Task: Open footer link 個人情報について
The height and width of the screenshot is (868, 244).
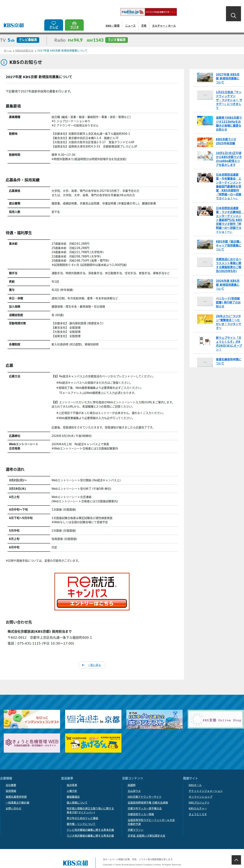Action: pyautogui.click(x=77, y=803)
